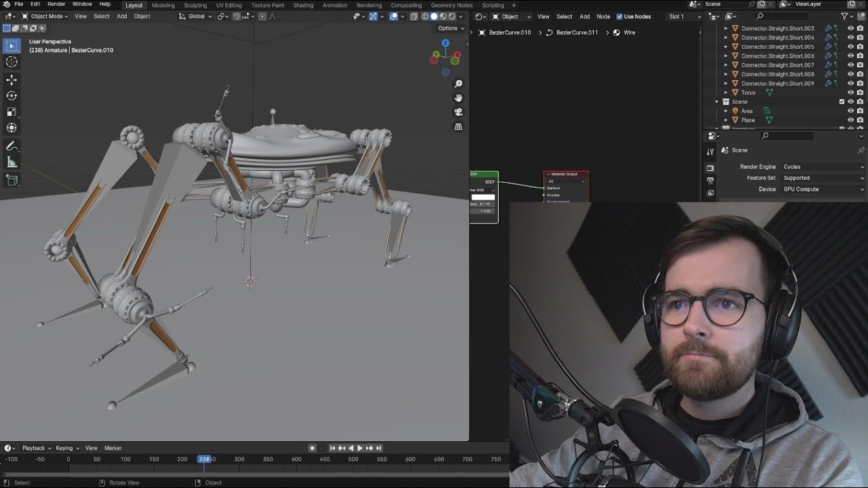Toggle proportional editing in viewport header
The image size is (868, 488).
263,16
